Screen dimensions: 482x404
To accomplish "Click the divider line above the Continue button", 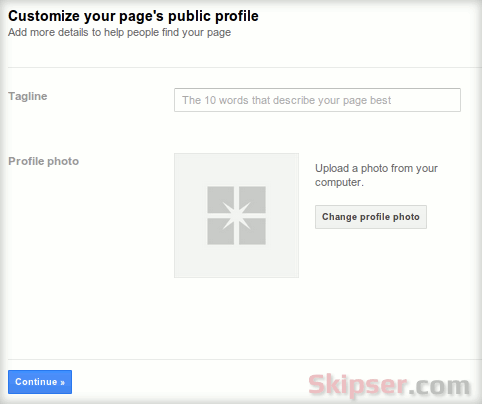I will pyautogui.click(x=245, y=359).
